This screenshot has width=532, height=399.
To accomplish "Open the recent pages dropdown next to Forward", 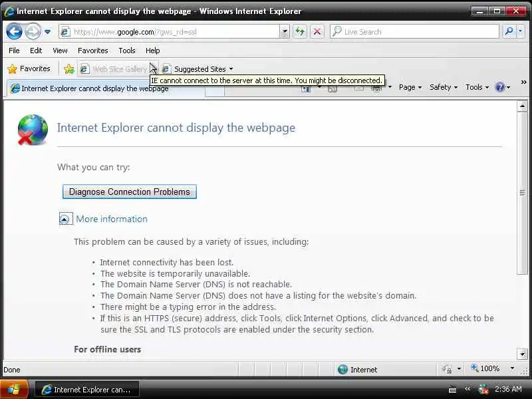I will coord(47,32).
